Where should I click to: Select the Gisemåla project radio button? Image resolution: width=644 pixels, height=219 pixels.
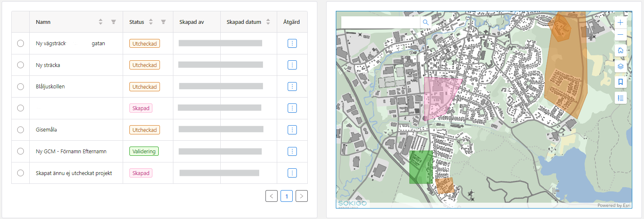(x=21, y=130)
